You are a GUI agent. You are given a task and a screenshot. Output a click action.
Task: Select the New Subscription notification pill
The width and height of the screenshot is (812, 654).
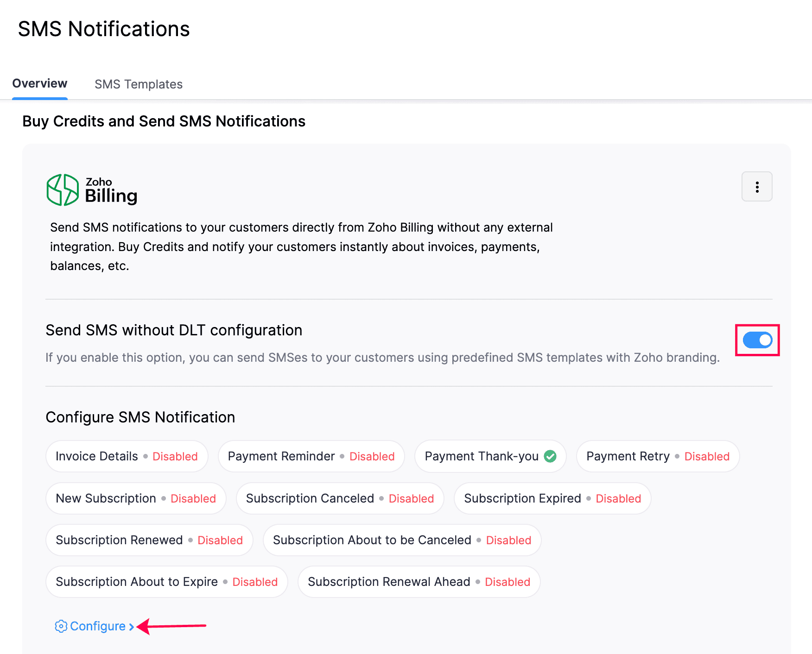click(x=135, y=498)
